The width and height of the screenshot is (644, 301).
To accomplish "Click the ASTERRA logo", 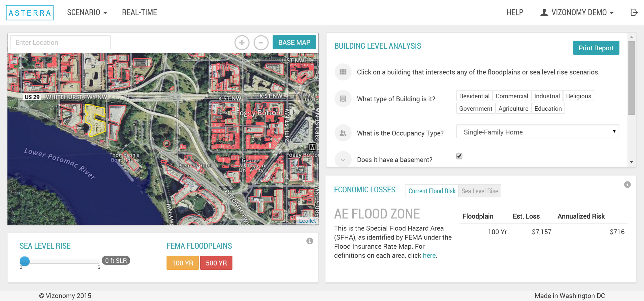I will [30, 13].
